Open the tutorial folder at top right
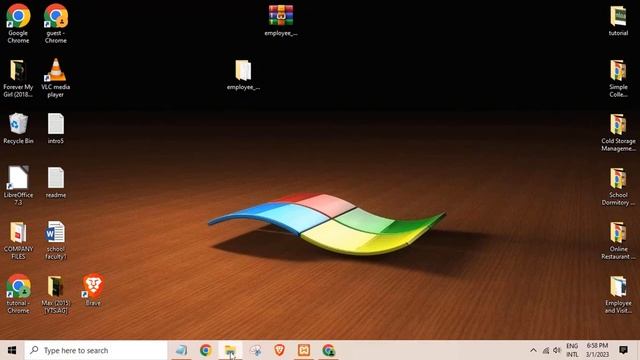The image size is (640, 360). click(x=618, y=20)
